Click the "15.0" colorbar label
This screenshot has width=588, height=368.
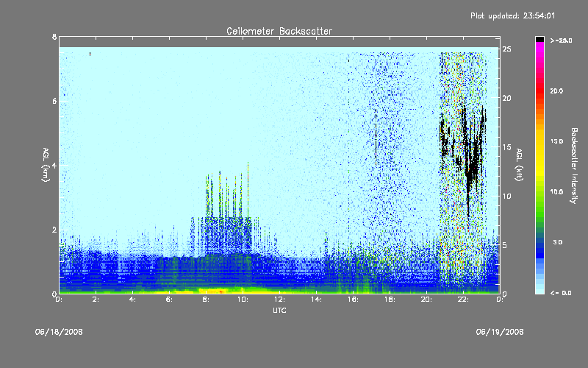[556, 141]
